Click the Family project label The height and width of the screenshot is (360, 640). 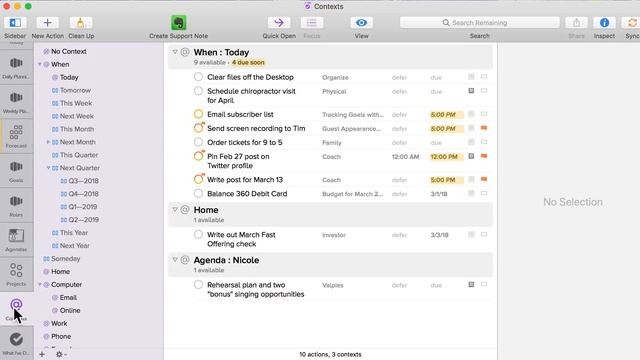click(331, 143)
